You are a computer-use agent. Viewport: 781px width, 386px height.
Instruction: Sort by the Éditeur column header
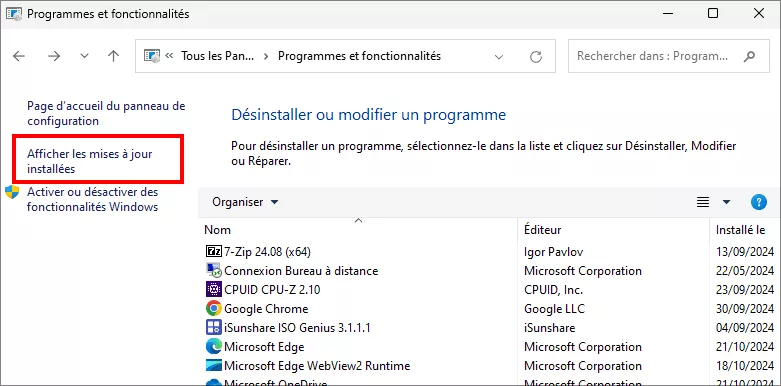point(613,230)
